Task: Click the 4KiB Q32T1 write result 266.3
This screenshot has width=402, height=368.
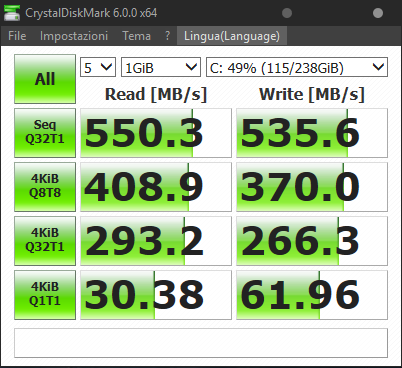Action: 312,241
